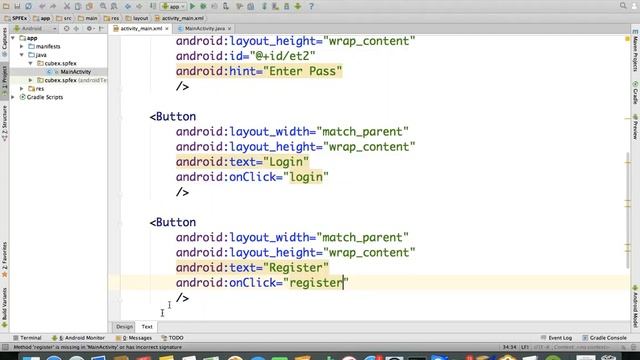Open the Structure side panel tab

(x=4, y=123)
